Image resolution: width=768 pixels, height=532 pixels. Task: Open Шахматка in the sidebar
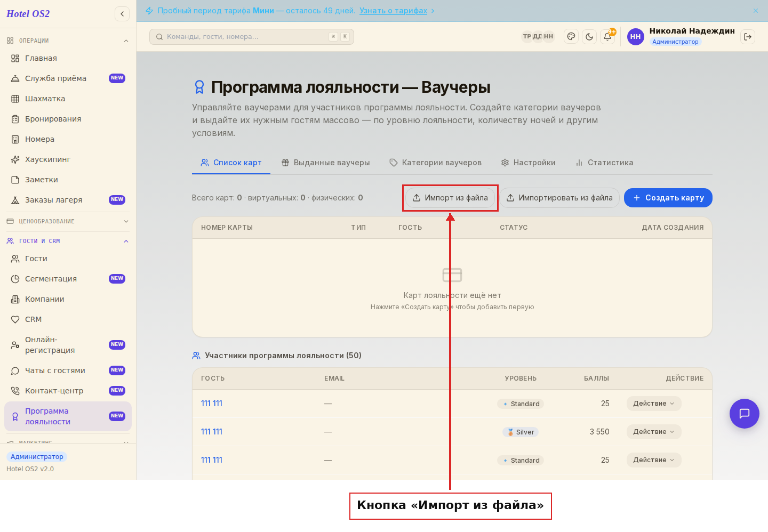68,99
